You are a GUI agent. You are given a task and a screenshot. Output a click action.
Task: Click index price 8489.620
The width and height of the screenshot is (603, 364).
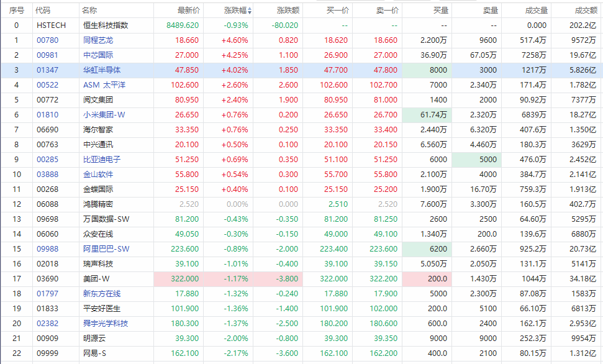coord(183,25)
